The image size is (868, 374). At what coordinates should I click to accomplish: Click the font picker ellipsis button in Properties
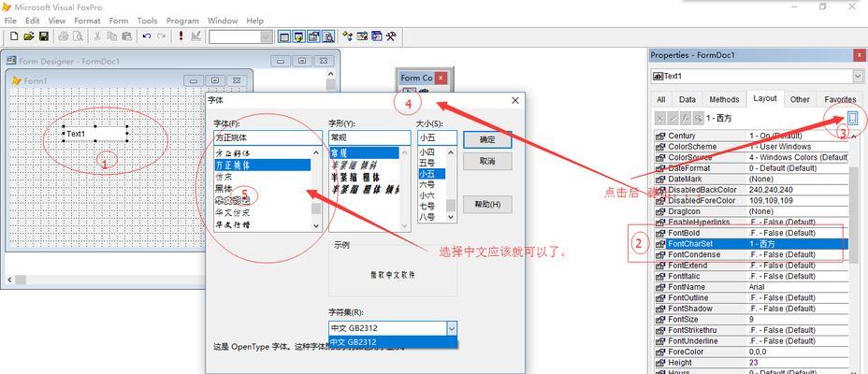point(852,118)
